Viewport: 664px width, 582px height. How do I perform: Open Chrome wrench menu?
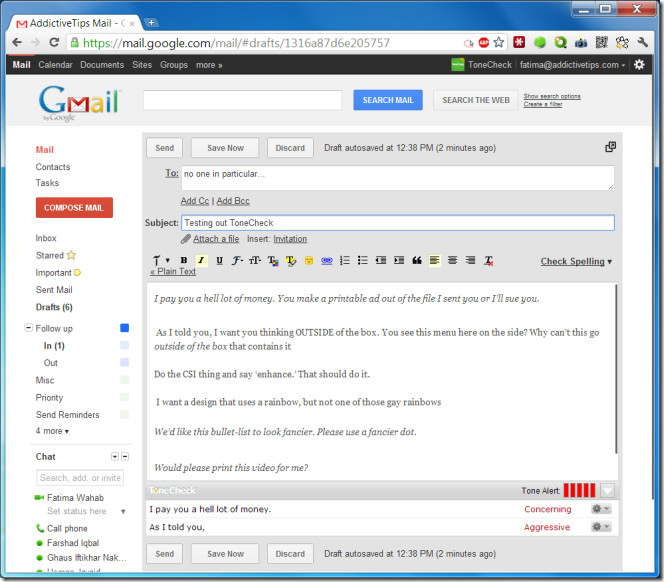point(642,42)
